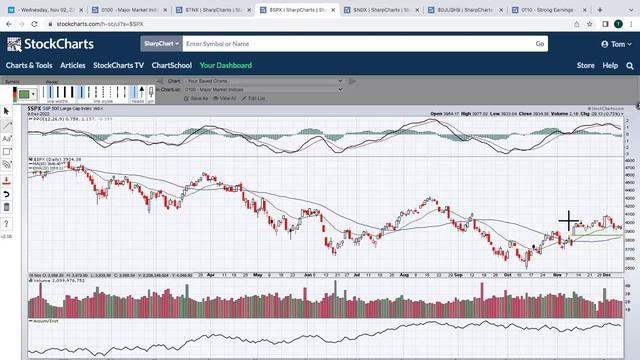Image resolution: width=640 pixels, height=360 pixels.
Task: Go to the next saved chart arrow
Action: [352, 81]
